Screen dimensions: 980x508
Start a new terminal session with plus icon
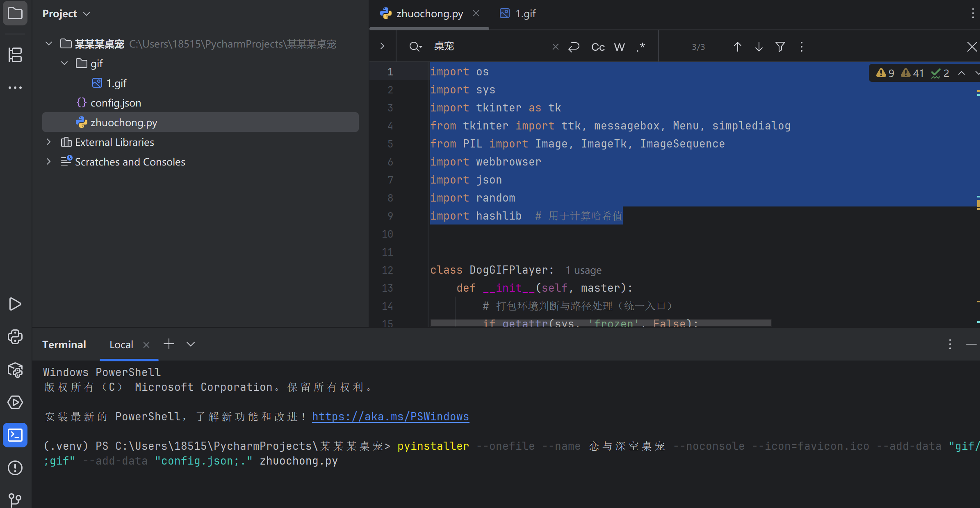tap(169, 344)
